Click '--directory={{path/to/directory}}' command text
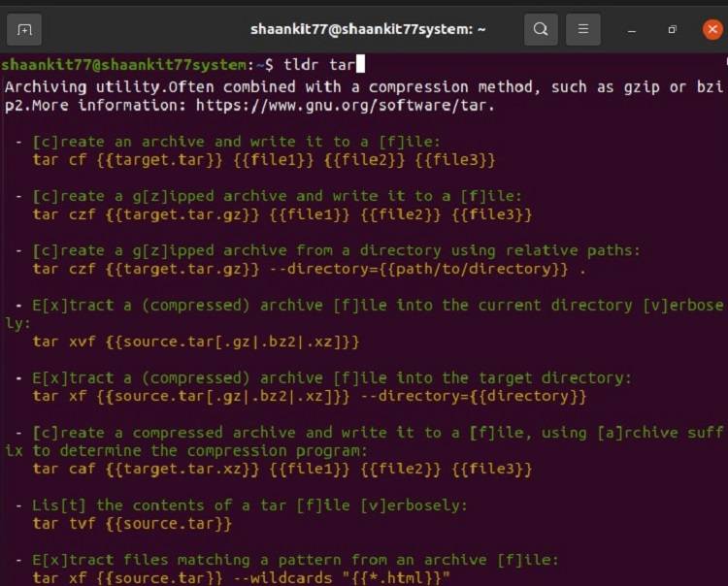The height and width of the screenshot is (586, 728). [x=418, y=269]
